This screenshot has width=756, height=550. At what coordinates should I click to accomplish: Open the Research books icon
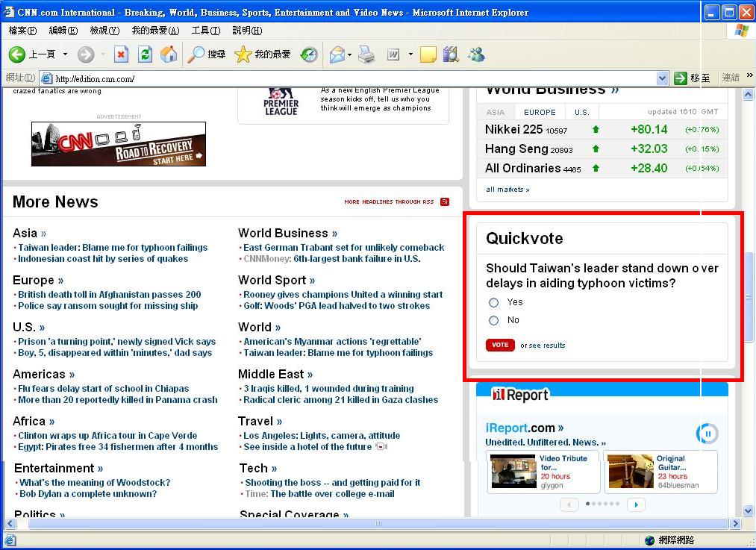[x=451, y=54]
